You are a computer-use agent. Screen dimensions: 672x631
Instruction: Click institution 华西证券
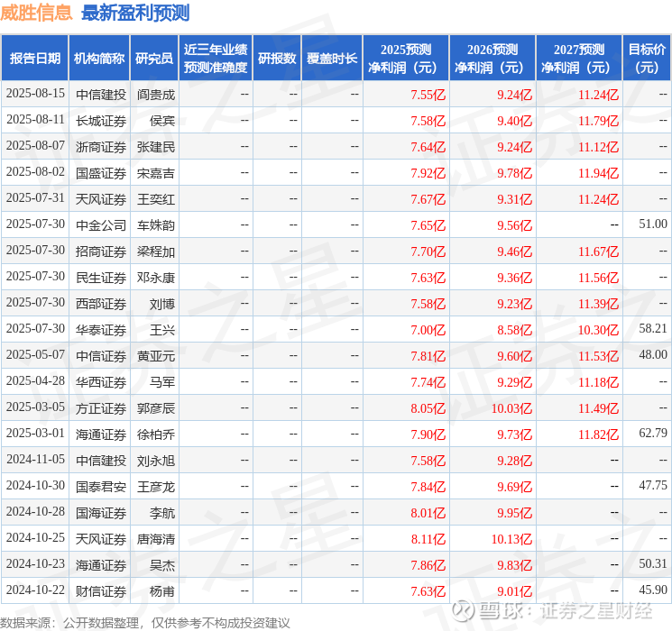[x=101, y=382]
